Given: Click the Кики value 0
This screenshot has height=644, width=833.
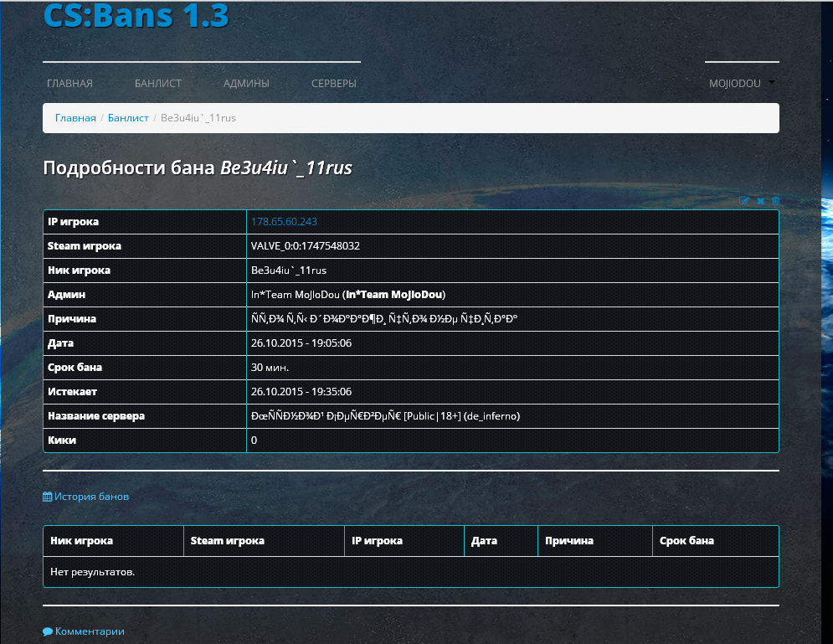Looking at the screenshot, I should (x=254, y=440).
